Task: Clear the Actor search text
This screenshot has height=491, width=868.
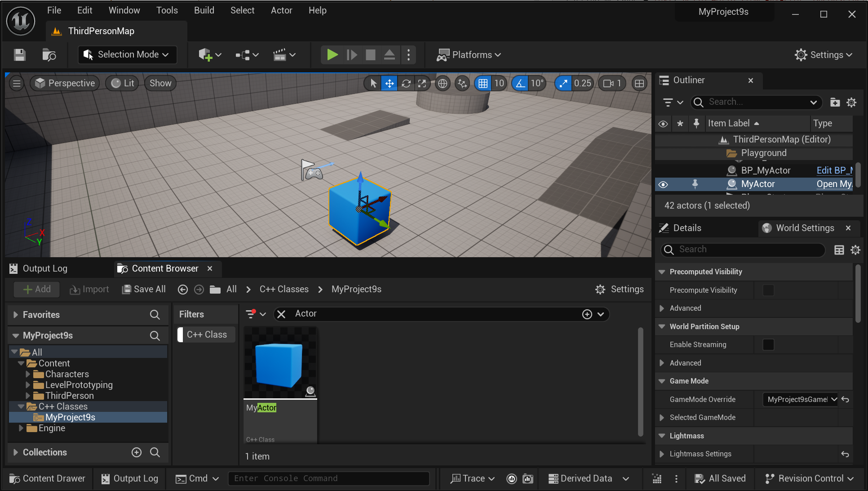Action: click(x=281, y=314)
